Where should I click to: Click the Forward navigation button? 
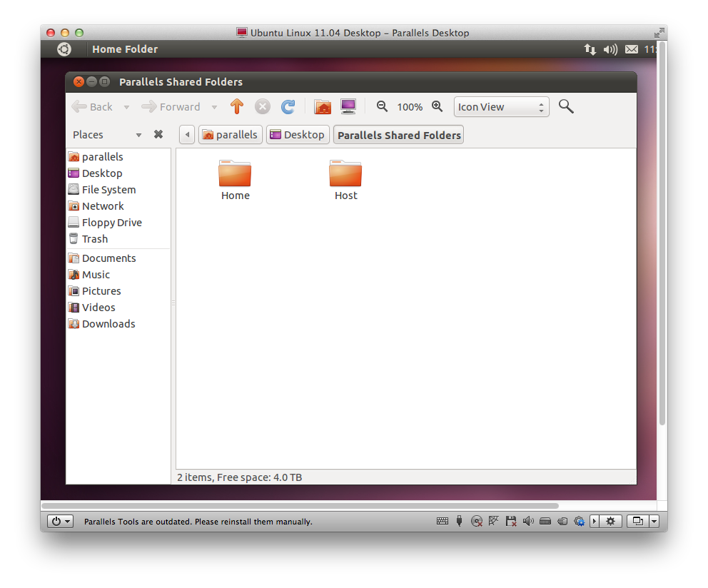pos(171,107)
